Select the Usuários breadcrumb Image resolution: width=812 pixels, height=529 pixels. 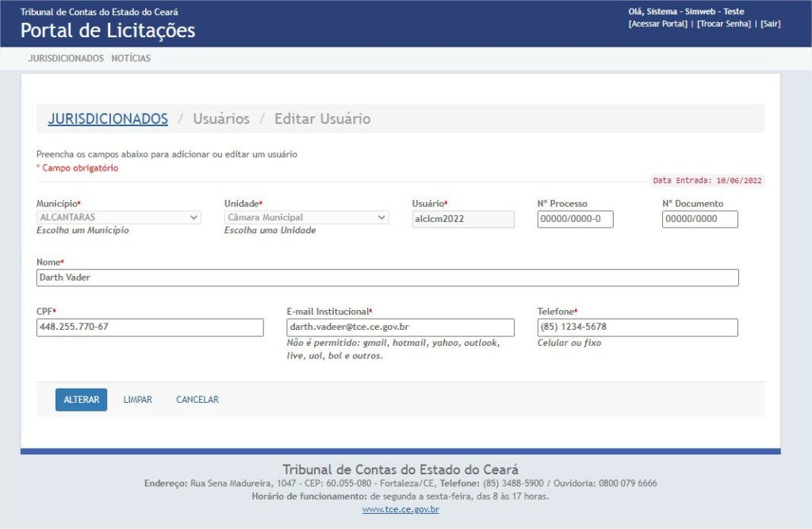pyautogui.click(x=221, y=119)
